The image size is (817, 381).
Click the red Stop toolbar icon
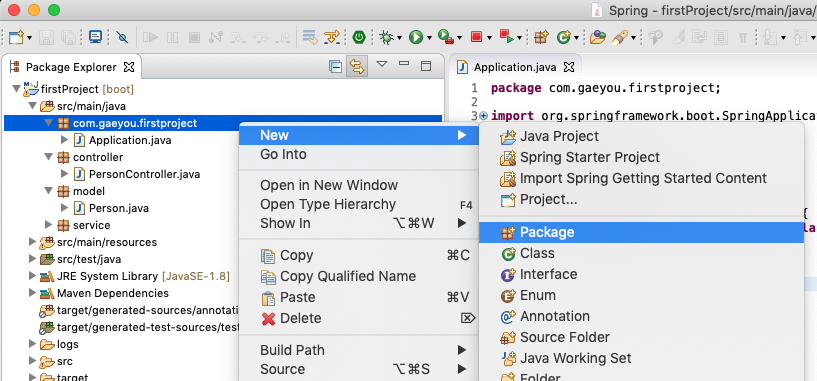click(x=476, y=37)
